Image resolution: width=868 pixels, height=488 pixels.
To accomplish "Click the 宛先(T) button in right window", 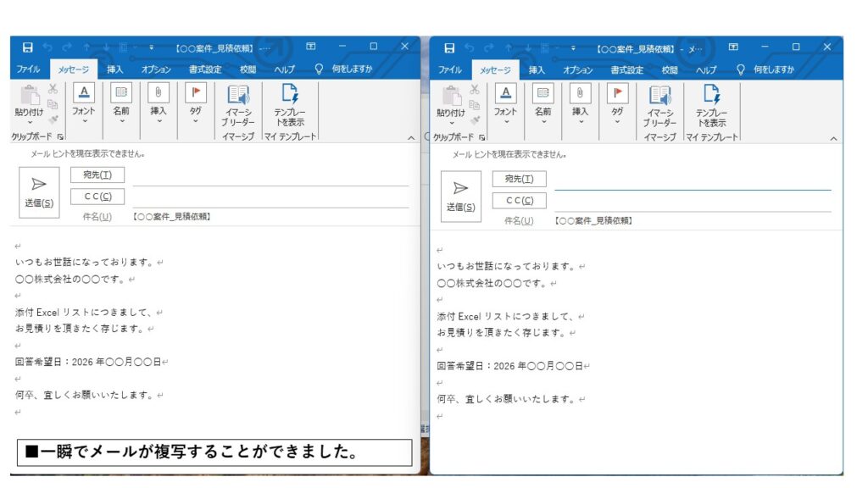I will click(519, 179).
